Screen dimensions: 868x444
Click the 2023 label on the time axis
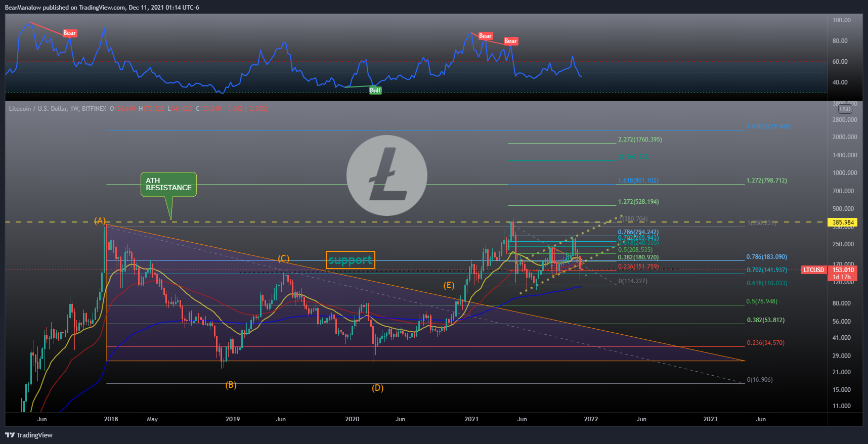pos(710,419)
